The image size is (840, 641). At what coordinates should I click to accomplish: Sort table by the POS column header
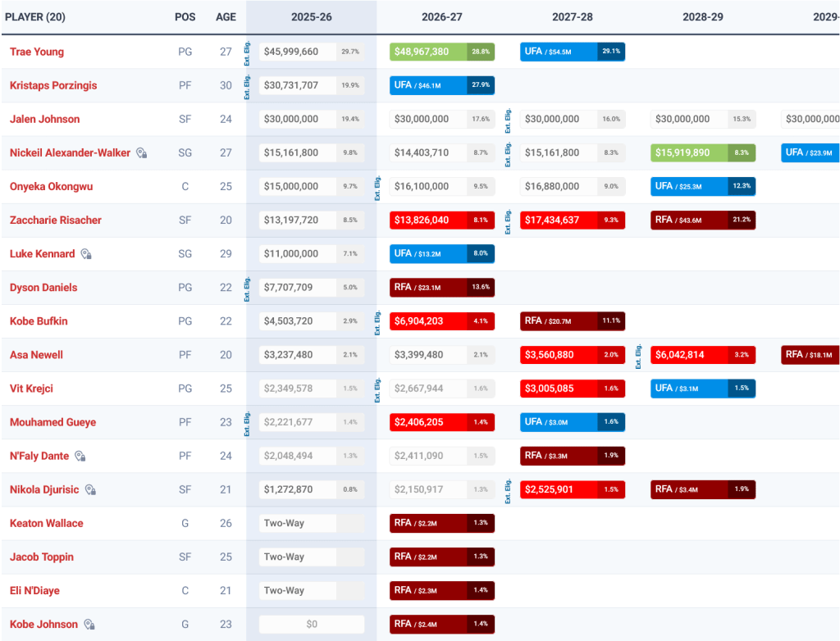pyautogui.click(x=185, y=16)
